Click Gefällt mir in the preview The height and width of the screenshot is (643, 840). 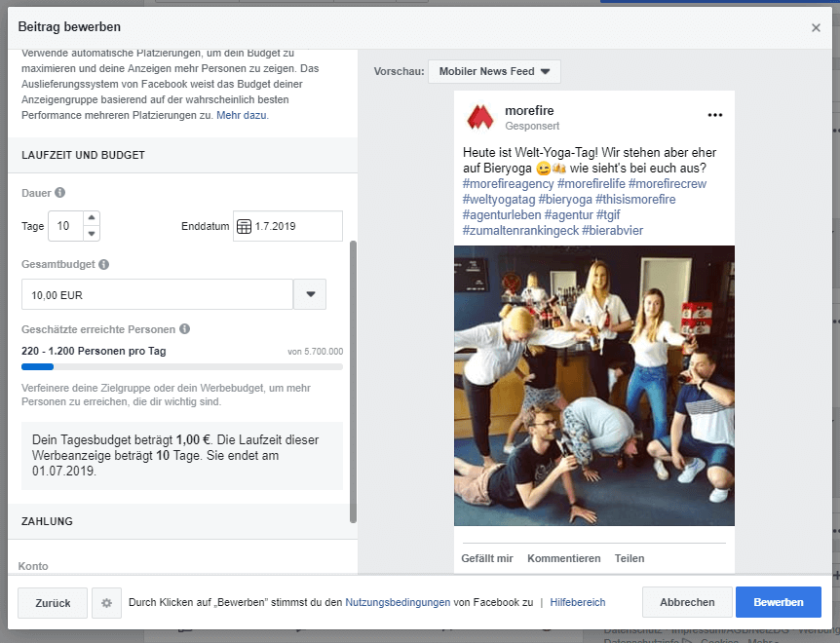coord(487,558)
